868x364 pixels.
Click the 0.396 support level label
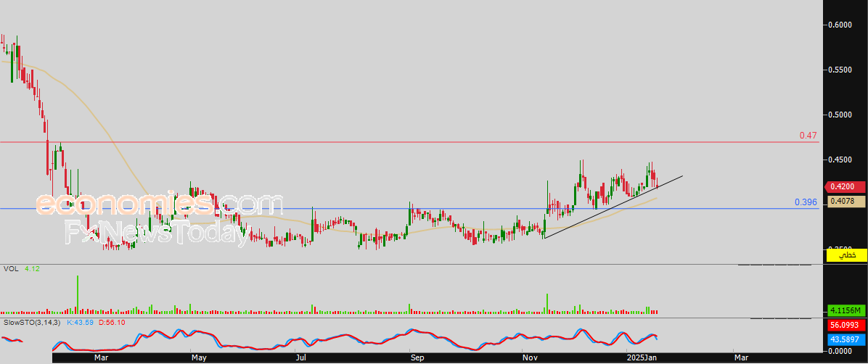point(806,202)
